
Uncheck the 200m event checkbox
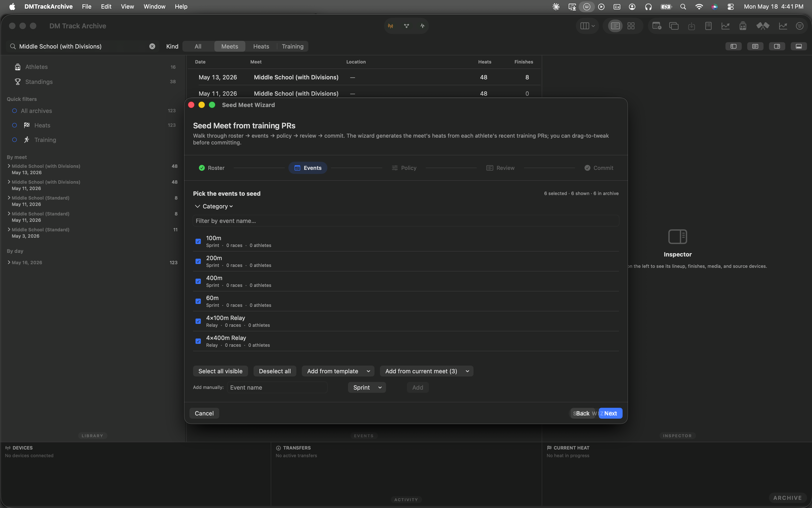click(198, 261)
